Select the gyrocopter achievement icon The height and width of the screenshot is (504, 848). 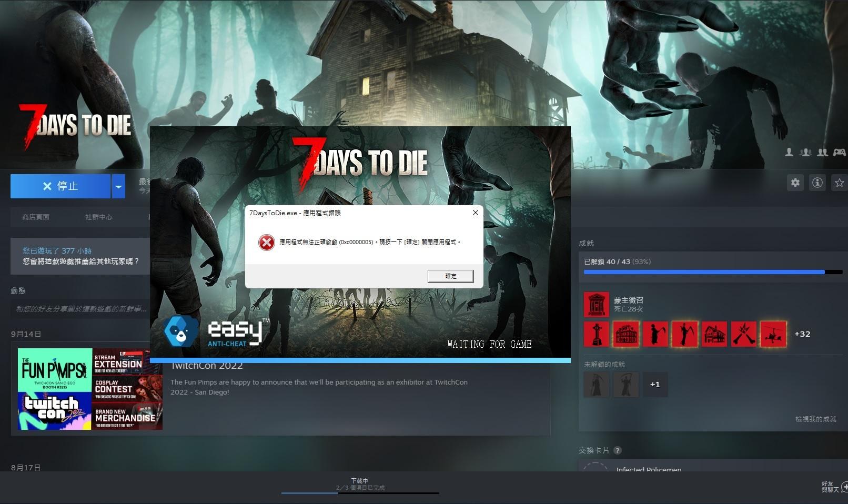pos(773,334)
